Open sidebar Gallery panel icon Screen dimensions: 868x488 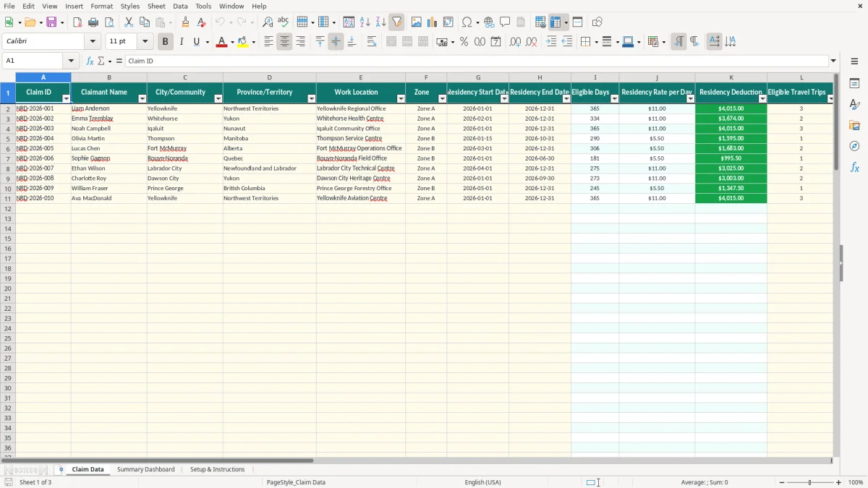[854, 126]
